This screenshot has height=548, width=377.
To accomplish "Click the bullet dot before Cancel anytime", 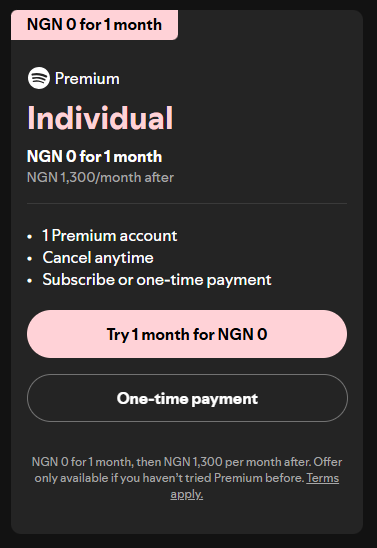I will click(30, 259).
